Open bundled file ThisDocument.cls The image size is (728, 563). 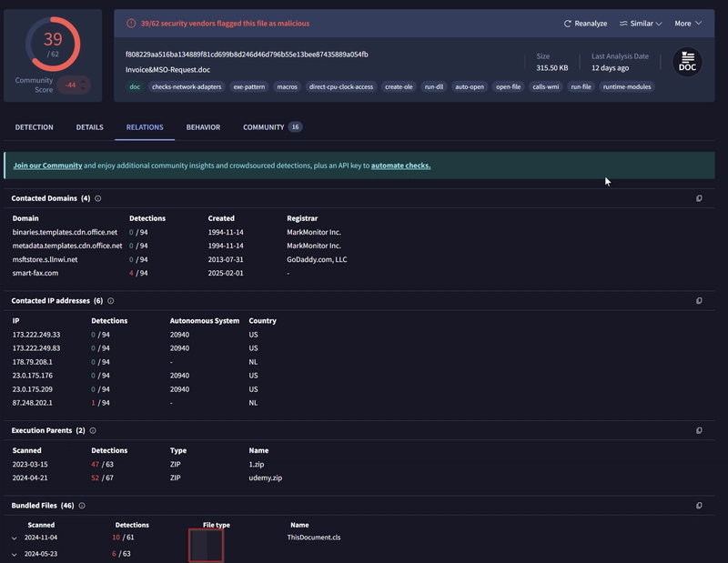[314, 538]
